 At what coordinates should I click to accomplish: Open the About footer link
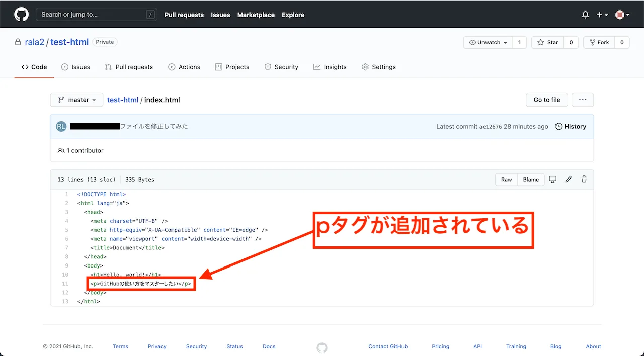point(593,346)
